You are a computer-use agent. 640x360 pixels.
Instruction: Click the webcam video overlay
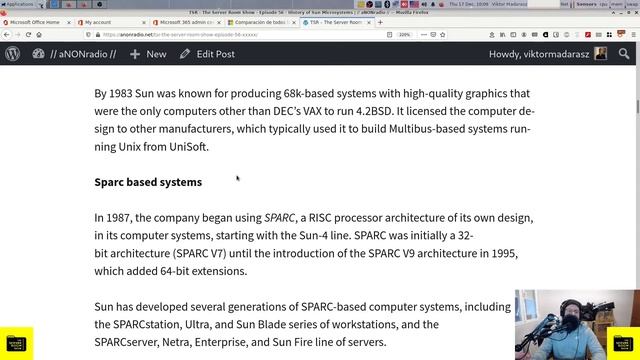(x=577, y=324)
